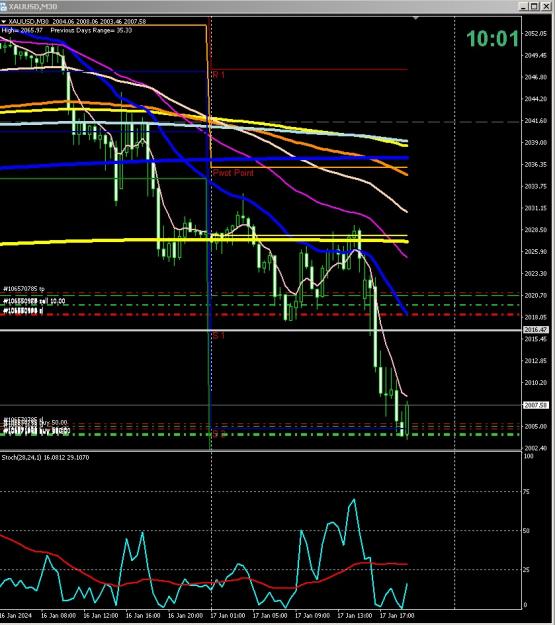This screenshot has width=555, height=625.
Task: Click the current price 2007.58 axis tag
Action: coord(535,405)
